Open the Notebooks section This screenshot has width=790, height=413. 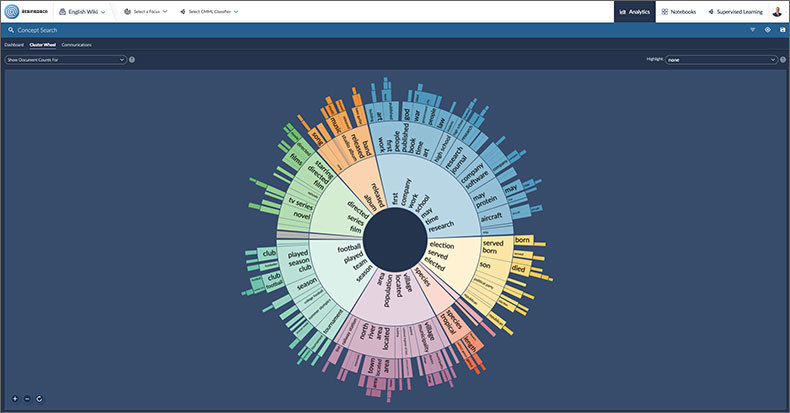679,12
